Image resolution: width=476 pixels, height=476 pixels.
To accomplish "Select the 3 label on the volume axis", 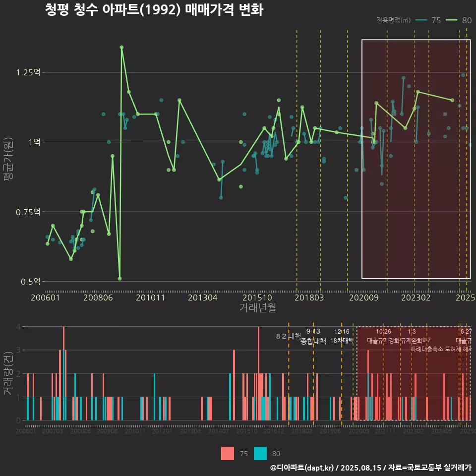I will pos(18,351).
